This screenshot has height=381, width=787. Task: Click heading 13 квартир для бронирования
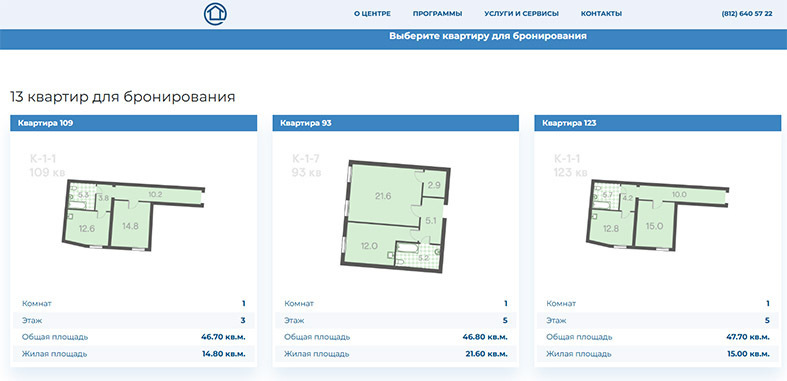(122, 96)
